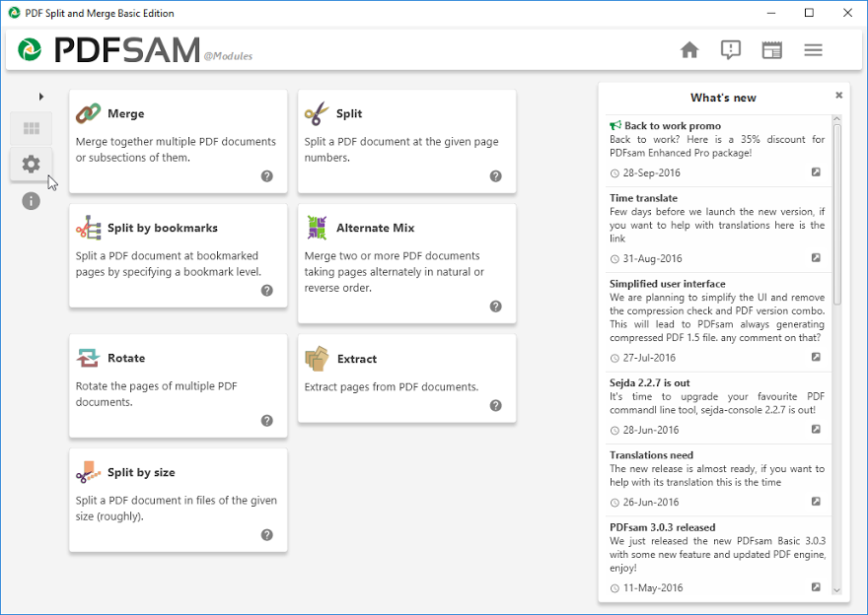Open link for Sejda 2.2.7 is out
The width and height of the screenshot is (868, 615).
tap(816, 429)
